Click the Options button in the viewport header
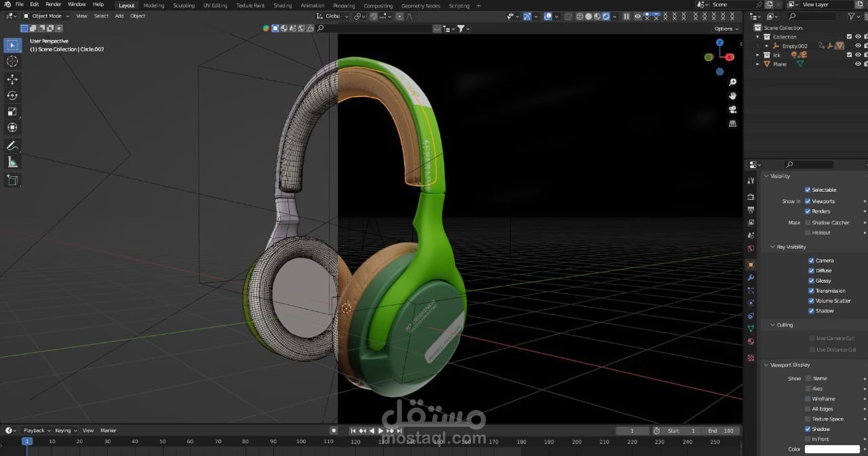 [725, 28]
